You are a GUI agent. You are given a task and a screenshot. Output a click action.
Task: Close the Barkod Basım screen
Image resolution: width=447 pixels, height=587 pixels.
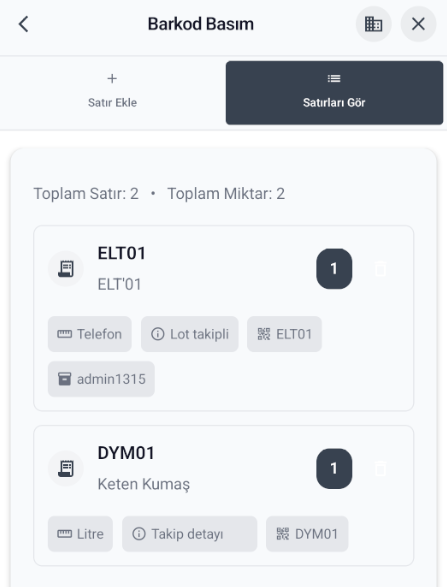(x=418, y=24)
